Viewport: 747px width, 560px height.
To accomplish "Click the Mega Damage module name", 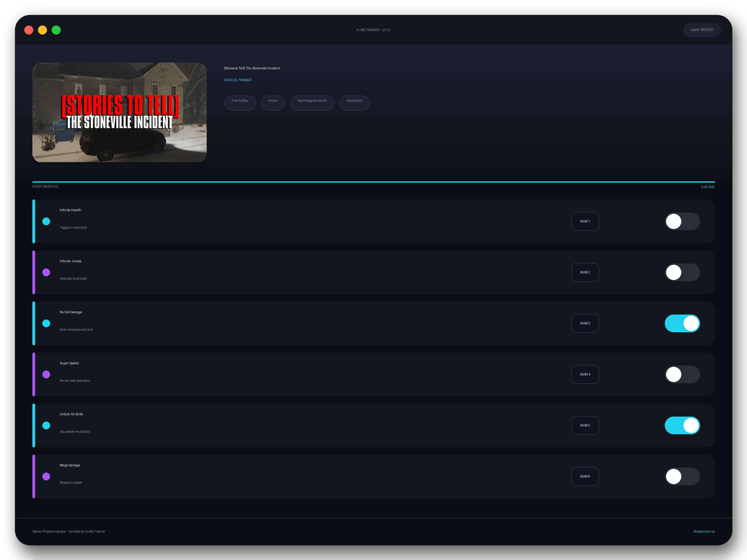I will 70,465.
